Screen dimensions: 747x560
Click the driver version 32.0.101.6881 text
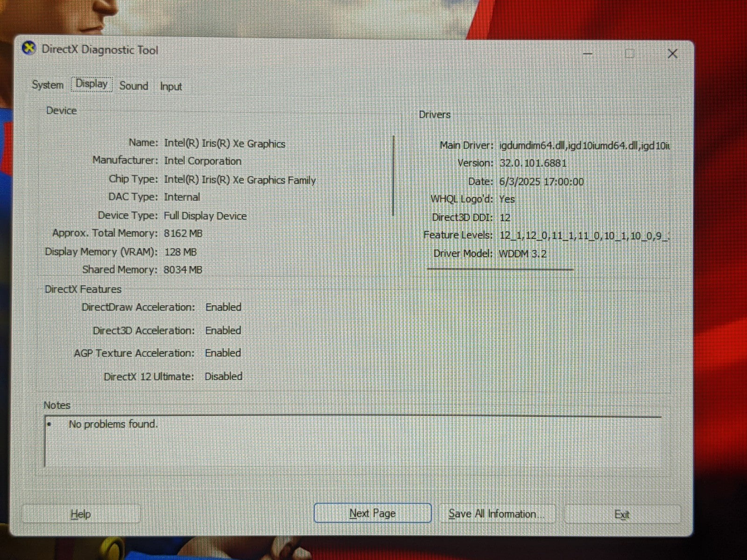533,163
